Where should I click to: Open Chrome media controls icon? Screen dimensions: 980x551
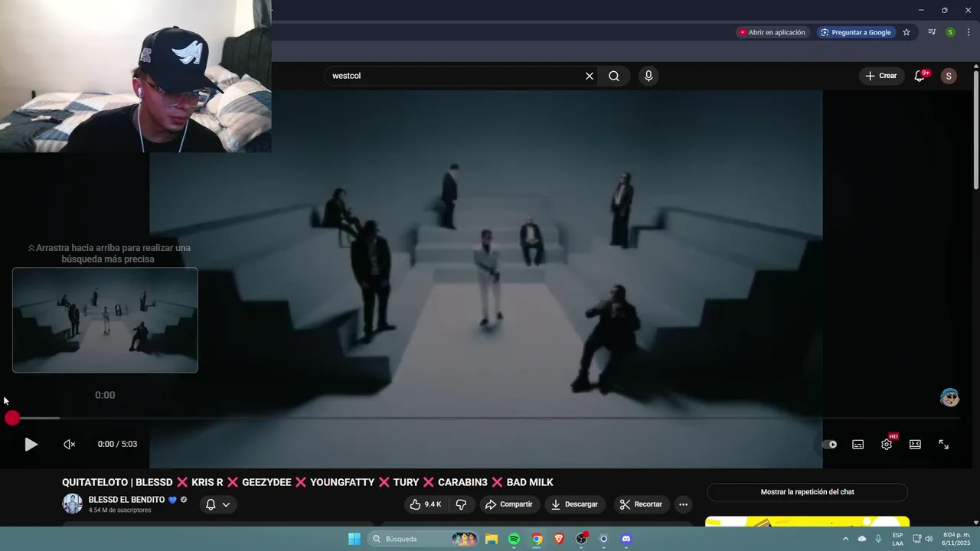pyautogui.click(x=932, y=32)
